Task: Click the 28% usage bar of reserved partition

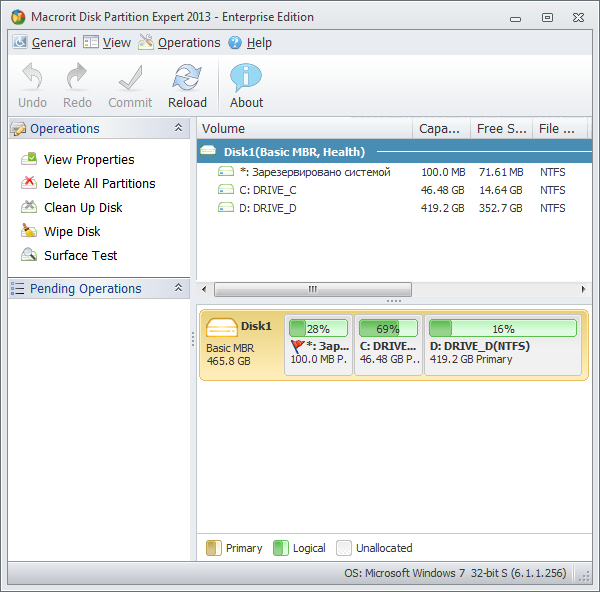Action: point(318,328)
